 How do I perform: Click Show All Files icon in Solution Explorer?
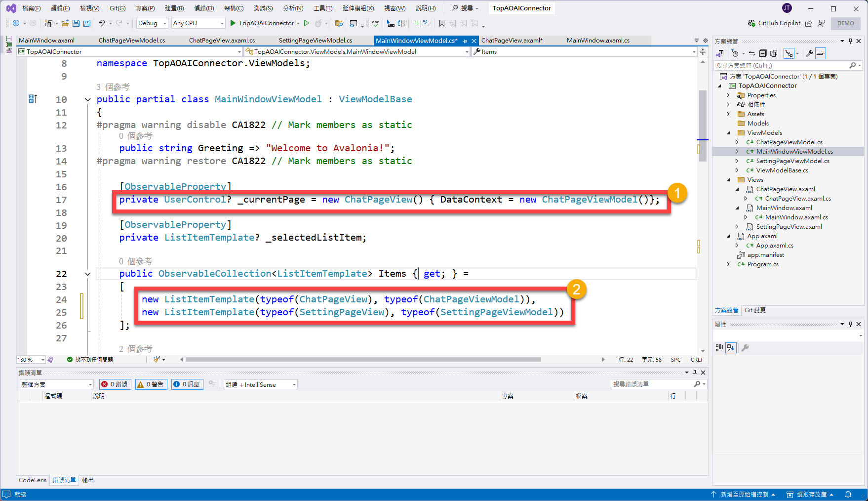pyautogui.click(x=774, y=53)
